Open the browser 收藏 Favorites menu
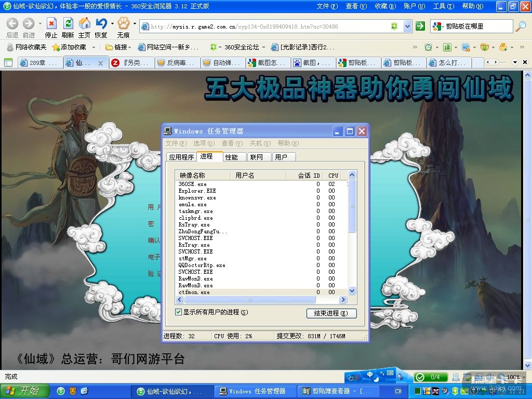Screen dimensions: 532x399 385,6
